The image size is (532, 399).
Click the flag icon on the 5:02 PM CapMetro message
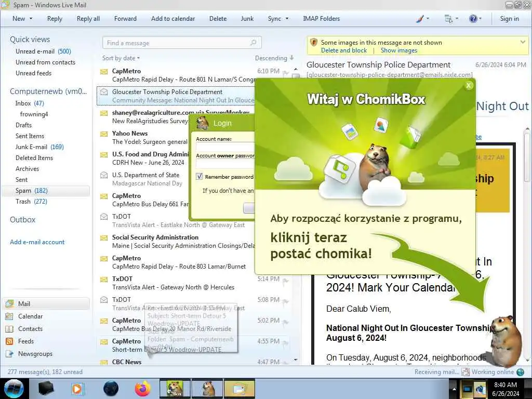coord(286,322)
